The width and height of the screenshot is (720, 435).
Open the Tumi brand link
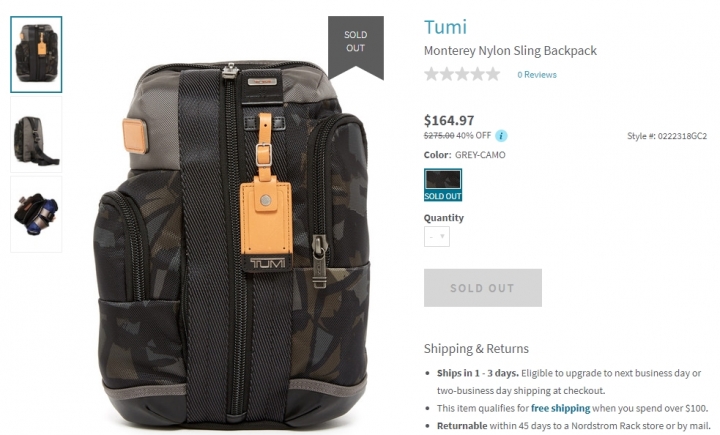[x=445, y=27]
